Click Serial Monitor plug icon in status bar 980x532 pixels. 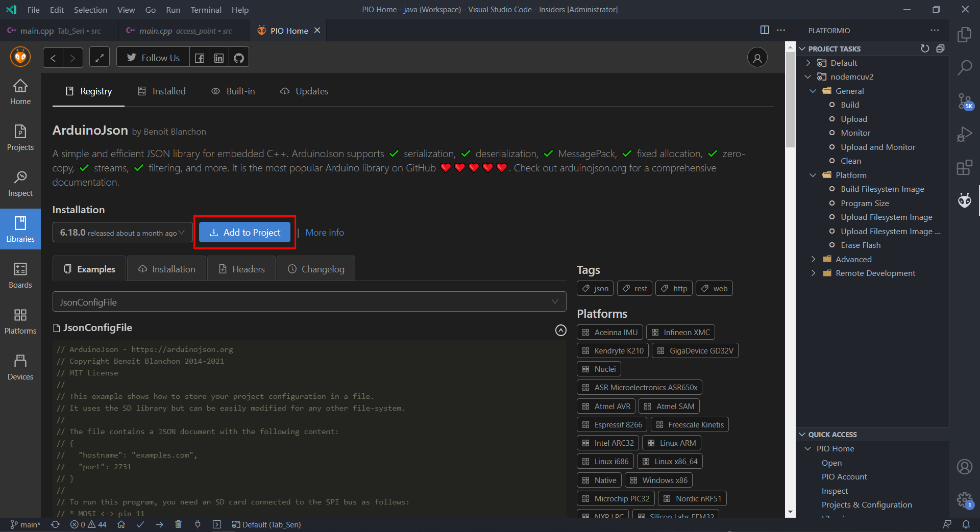(x=198, y=524)
